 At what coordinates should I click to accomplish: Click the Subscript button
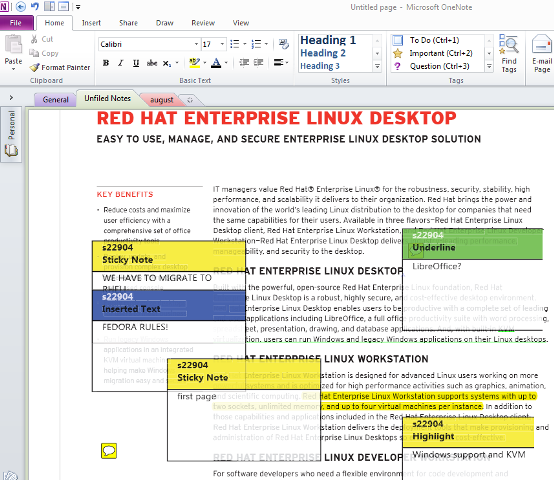(166, 63)
